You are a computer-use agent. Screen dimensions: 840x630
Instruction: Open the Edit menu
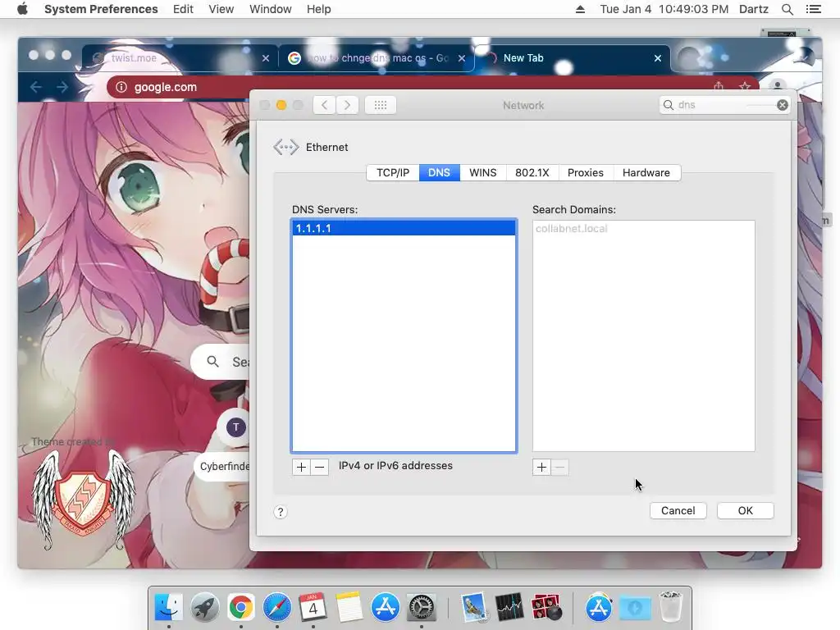tap(183, 9)
